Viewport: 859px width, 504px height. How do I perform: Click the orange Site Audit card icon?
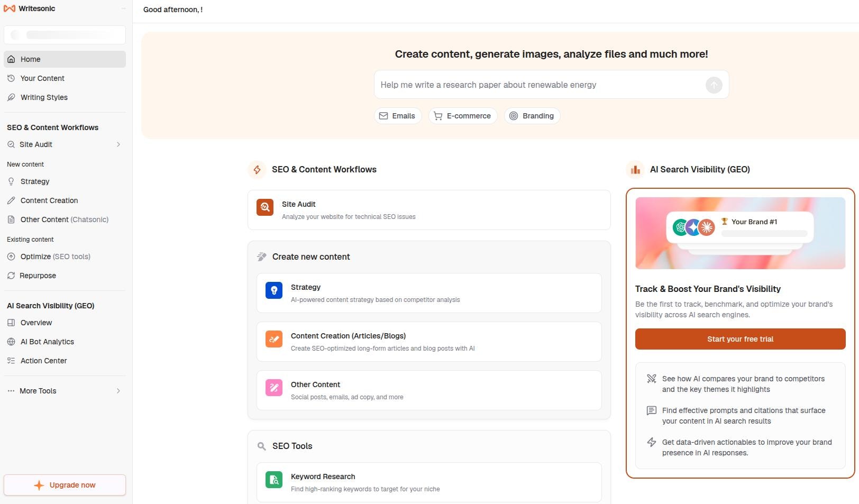tap(265, 207)
